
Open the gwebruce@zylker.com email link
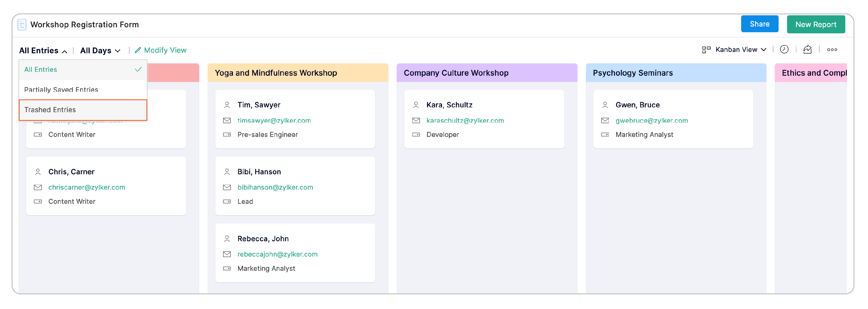[x=652, y=120]
